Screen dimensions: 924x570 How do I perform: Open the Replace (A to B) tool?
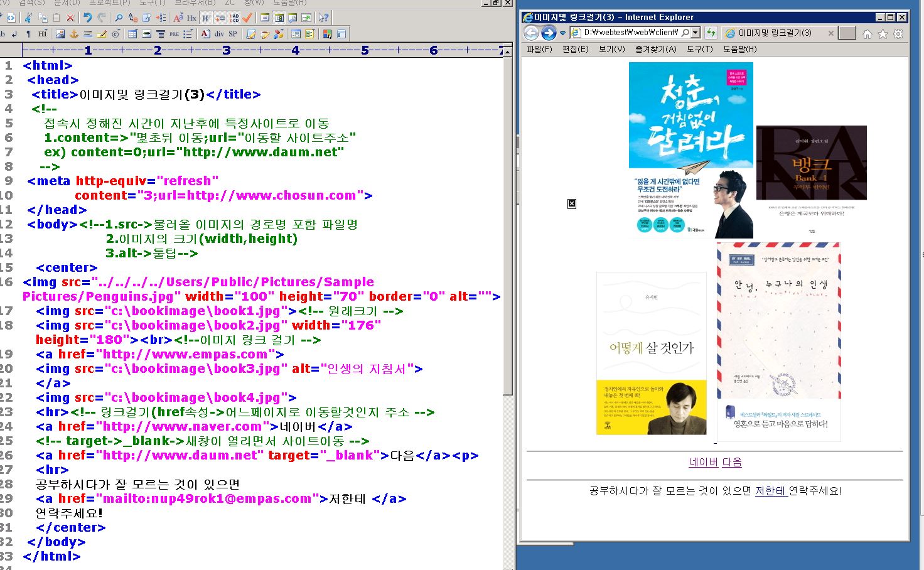(x=133, y=18)
